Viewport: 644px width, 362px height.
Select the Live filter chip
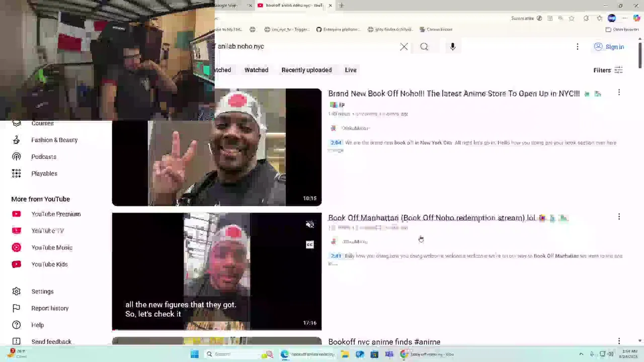pyautogui.click(x=351, y=70)
